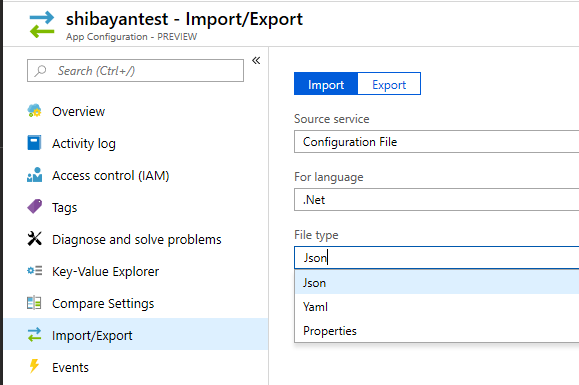Click the Import/Export arrows icon in sidebar
Viewport: 579px width, 385px height.
(34, 335)
